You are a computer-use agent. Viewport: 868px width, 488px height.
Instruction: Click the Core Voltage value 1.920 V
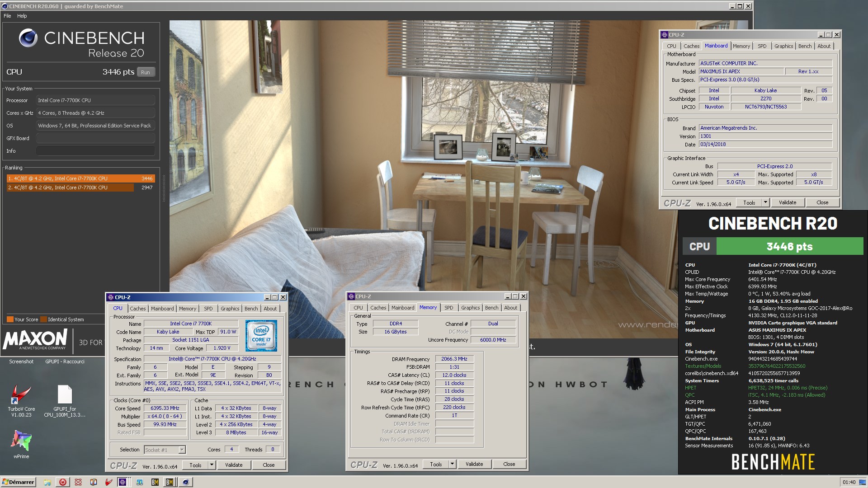tap(222, 348)
